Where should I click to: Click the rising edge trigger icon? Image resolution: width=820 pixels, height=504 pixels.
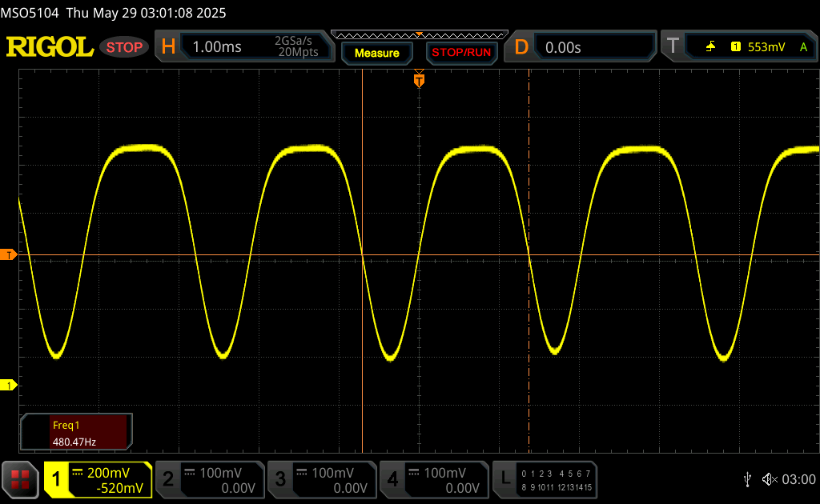coord(710,47)
